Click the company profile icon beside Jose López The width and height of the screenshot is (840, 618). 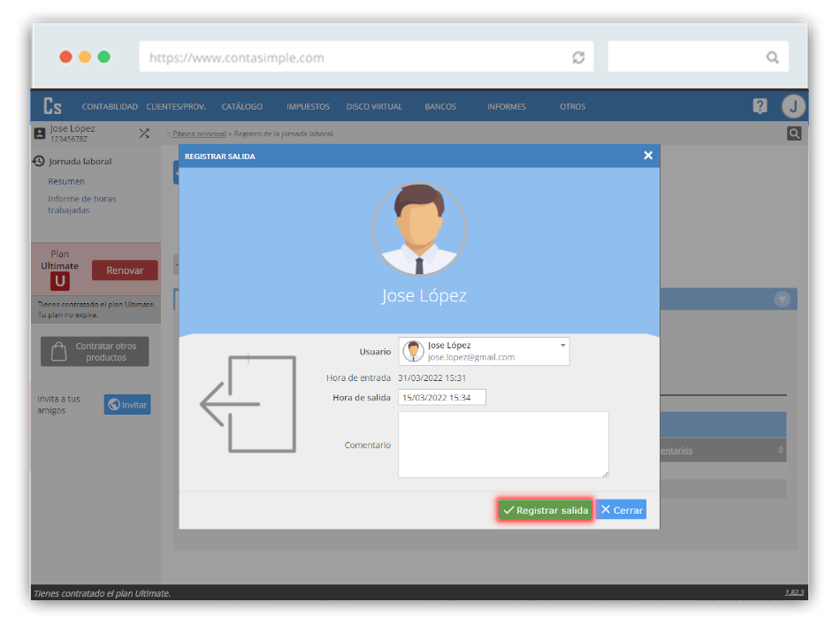(x=40, y=134)
